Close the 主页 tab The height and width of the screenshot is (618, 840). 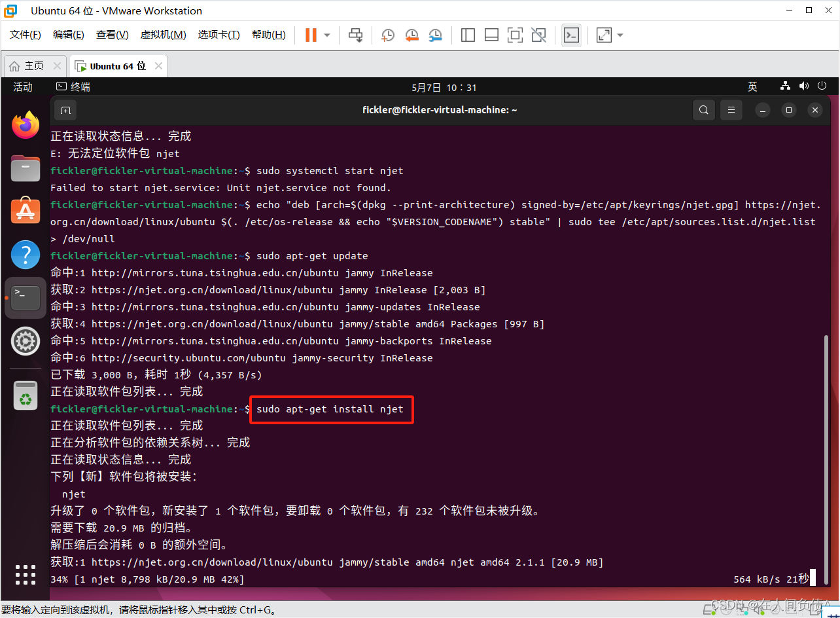[57, 66]
